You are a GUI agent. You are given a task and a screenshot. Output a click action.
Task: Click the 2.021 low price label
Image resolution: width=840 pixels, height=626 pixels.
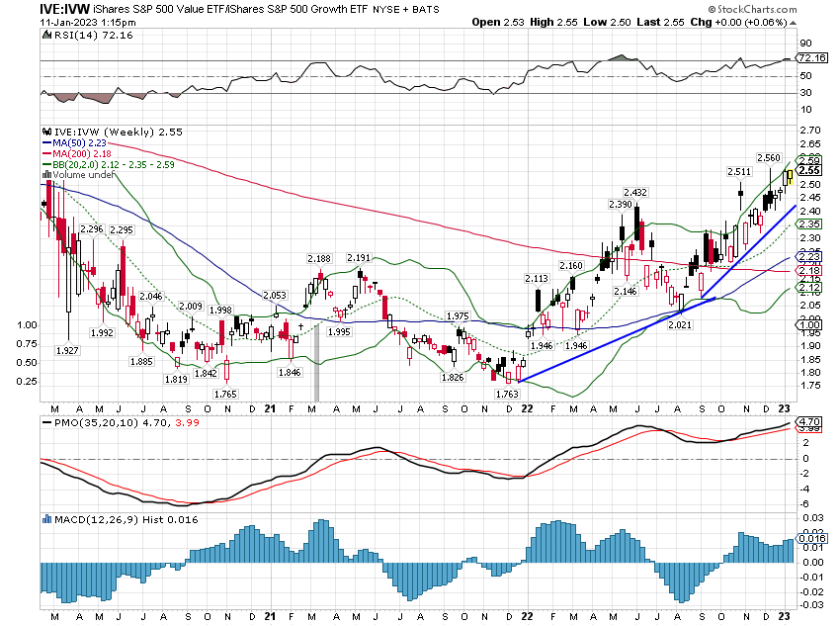point(680,324)
